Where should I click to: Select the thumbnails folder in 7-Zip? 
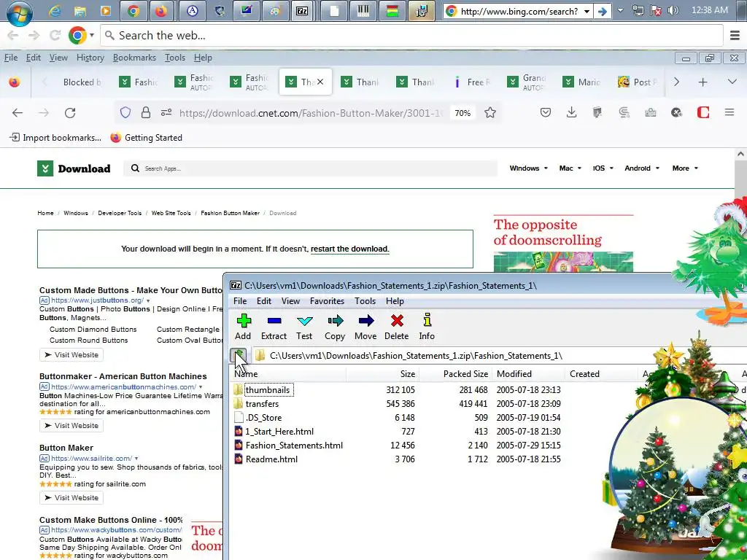[268, 390]
